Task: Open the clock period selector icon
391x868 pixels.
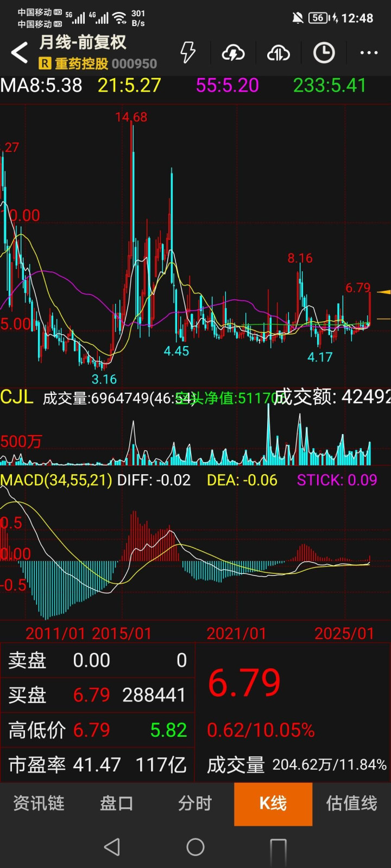Action: 324,53
